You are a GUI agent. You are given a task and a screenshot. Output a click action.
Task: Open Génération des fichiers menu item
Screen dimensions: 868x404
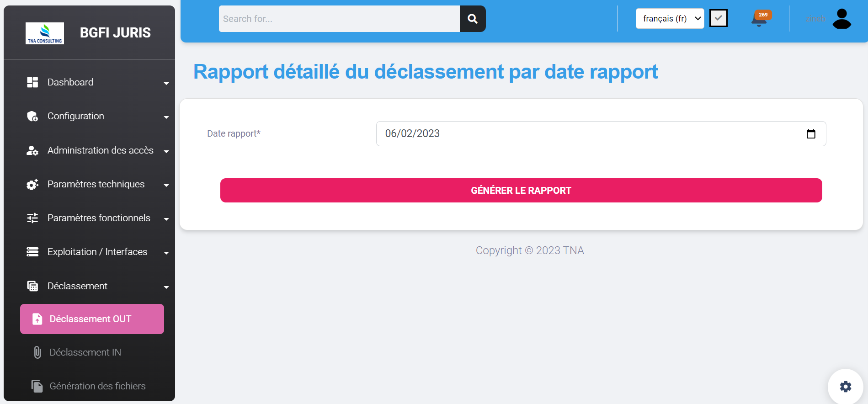(97, 386)
